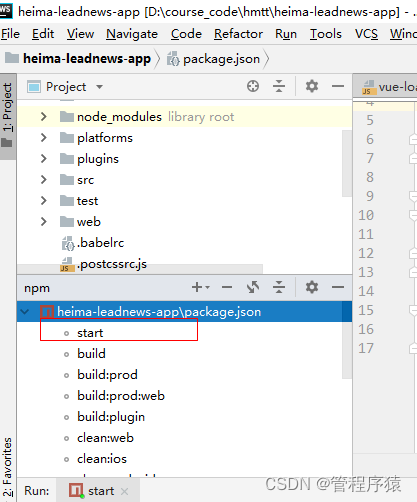Image resolution: width=417 pixels, height=502 pixels.
Task: Expand the node_modules folder
Action: point(44,117)
